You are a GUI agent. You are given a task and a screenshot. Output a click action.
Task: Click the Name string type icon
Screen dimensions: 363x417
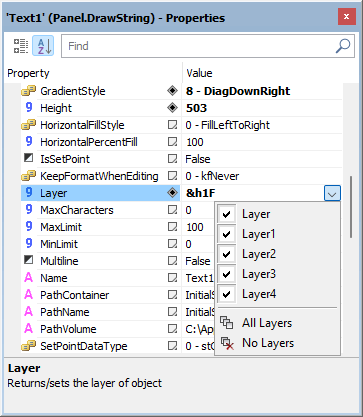tap(29, 278)
